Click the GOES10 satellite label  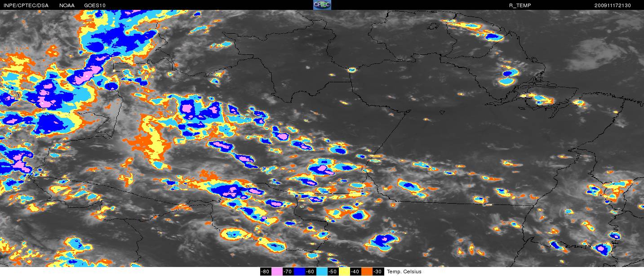coord(96,5)
